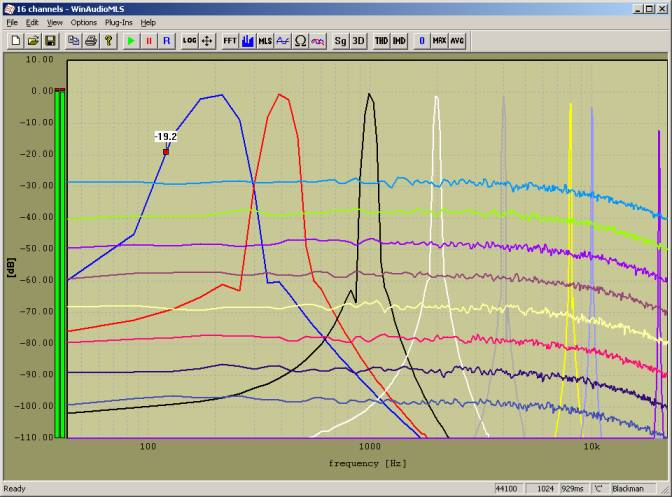Click the Omega impedance icon
Screen dimensions: 672x497
tap(300, 41)
